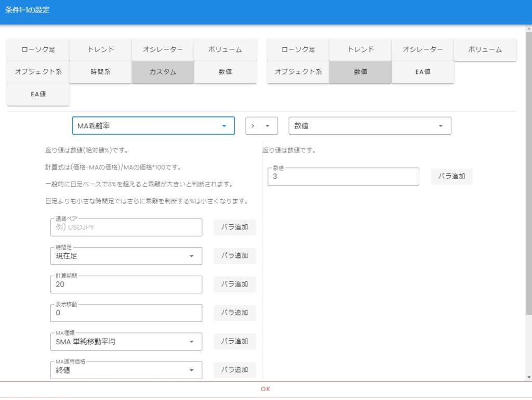Select left EA値 category tab
The width and height of the screenshot is (532, 400).
38,94
